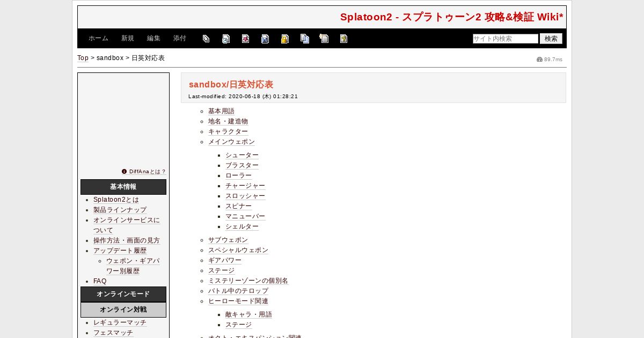Open the Splatoon2とは sidebar link
This screenshot has height=338, width=644.
[x=116, y=200]
